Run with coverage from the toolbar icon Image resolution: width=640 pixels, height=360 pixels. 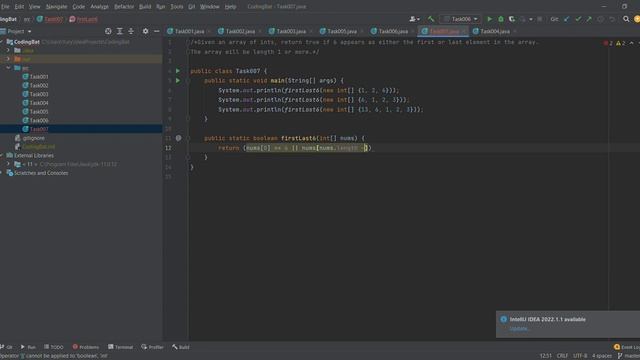[x=511, y=19]
